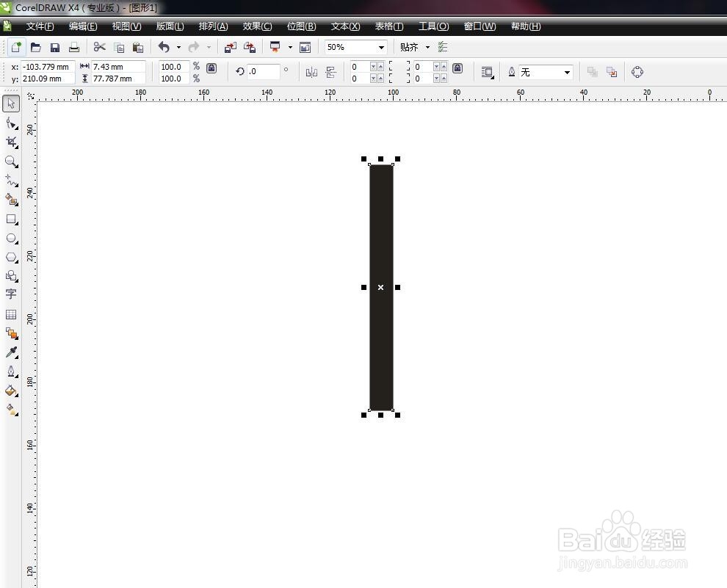Viewport: 727px width, 588px height.
Task: Open the 版面(L) menu
Action: pos(170,26)
